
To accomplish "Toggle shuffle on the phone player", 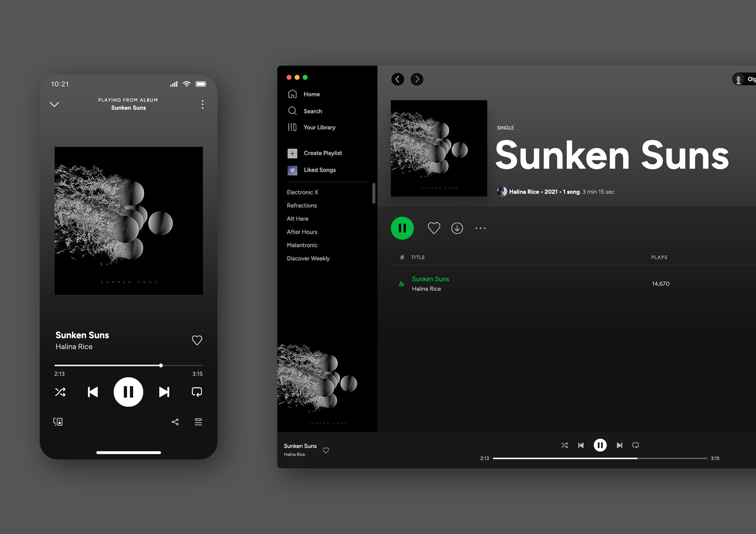I will pos(60,392).
